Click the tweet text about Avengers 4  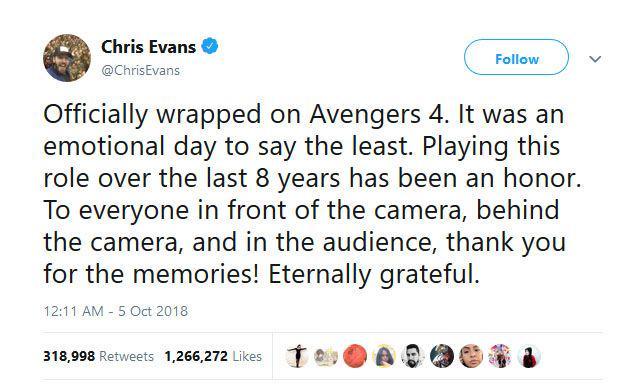click(312, 194)
